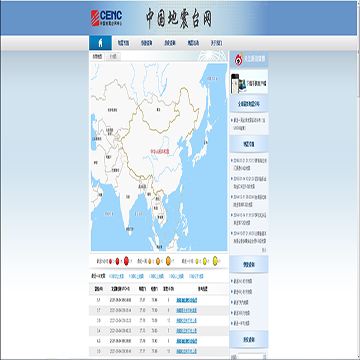This screenshot has height=360, width=360.
Task: Open the location link in the last visible earthquake row
Action: [x=187, y=351]
